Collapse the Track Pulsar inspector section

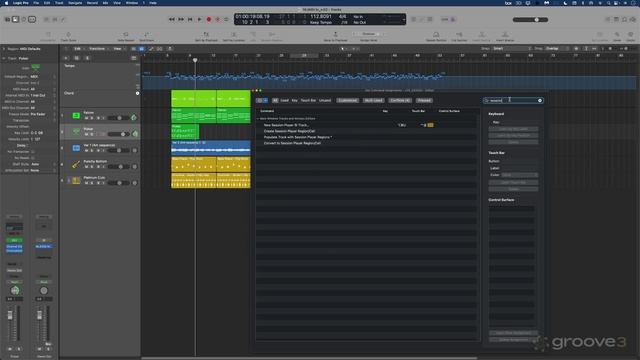(4, 58)
